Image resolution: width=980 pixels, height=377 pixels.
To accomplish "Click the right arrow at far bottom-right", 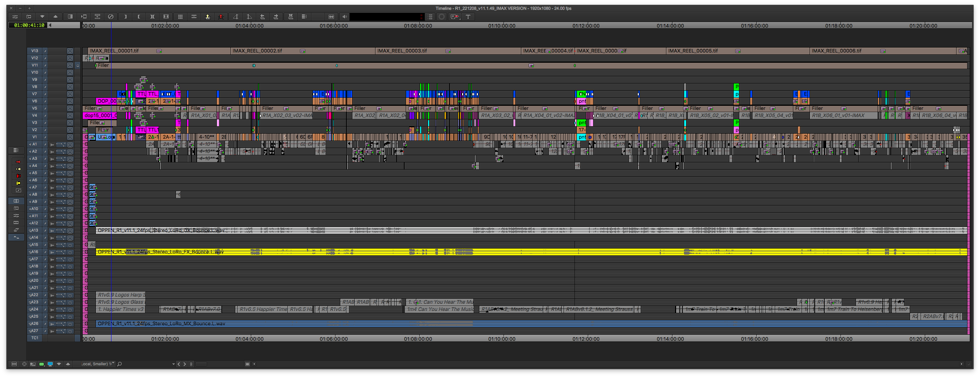I will click(x=961, y=364).
